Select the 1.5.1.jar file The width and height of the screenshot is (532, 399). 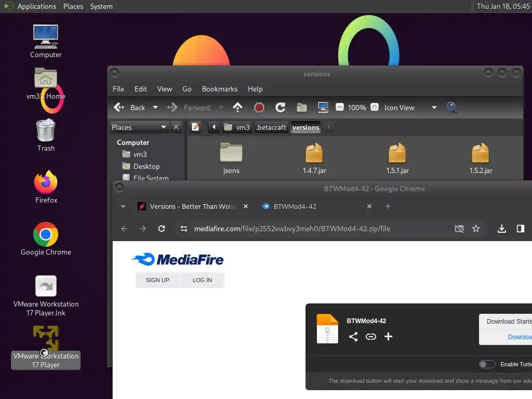point(397,158)
